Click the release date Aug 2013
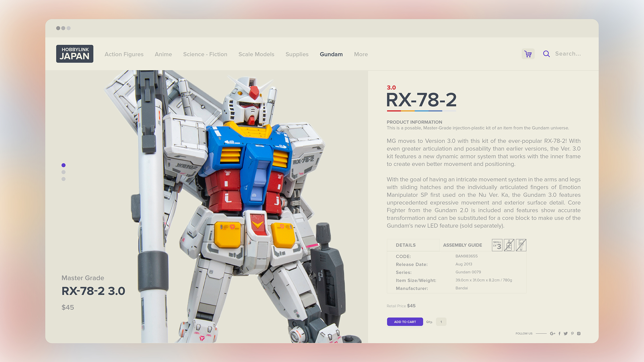 pyautogui.click(x=464, y=264)
